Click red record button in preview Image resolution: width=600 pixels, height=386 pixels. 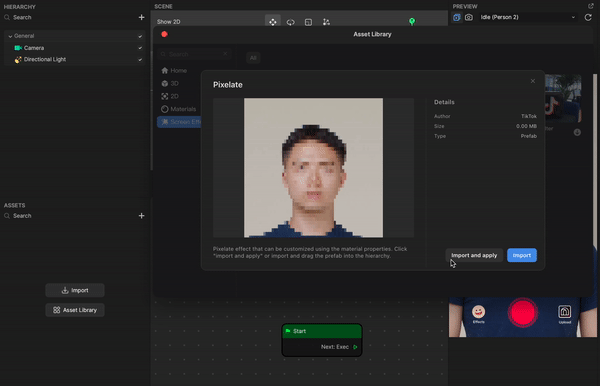coord(523,313)
